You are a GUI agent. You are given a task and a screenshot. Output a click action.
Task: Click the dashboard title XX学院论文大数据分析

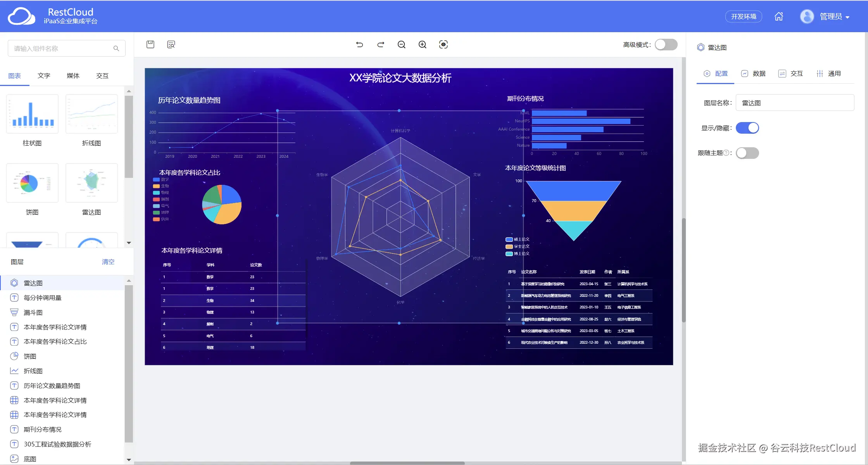[400, 78]
